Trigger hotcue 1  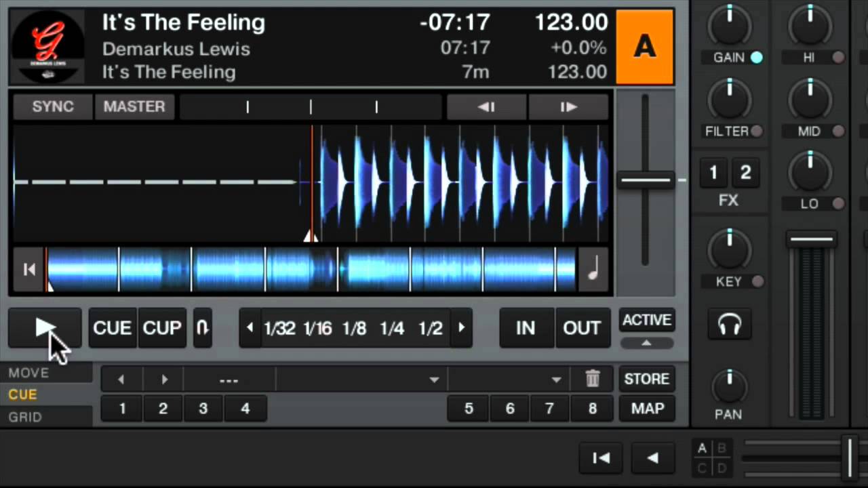(x=122, y=409)
